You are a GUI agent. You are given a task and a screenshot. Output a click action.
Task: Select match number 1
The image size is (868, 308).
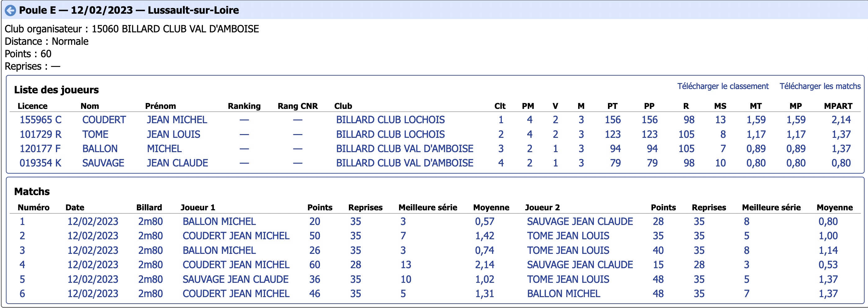click(22, 222)
